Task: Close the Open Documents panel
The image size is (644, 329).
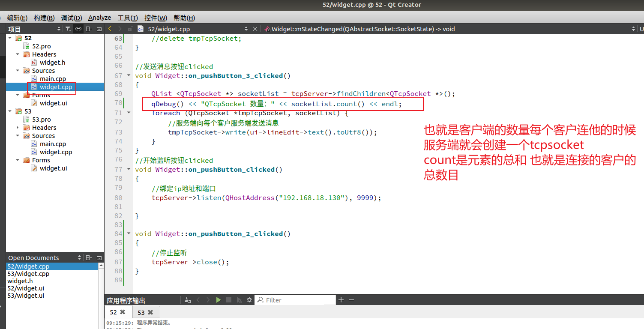Action: coord(99,257)
